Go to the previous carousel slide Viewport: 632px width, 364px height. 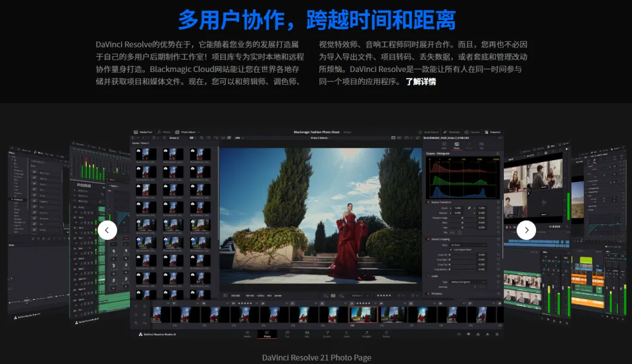[x=107, y=230]
